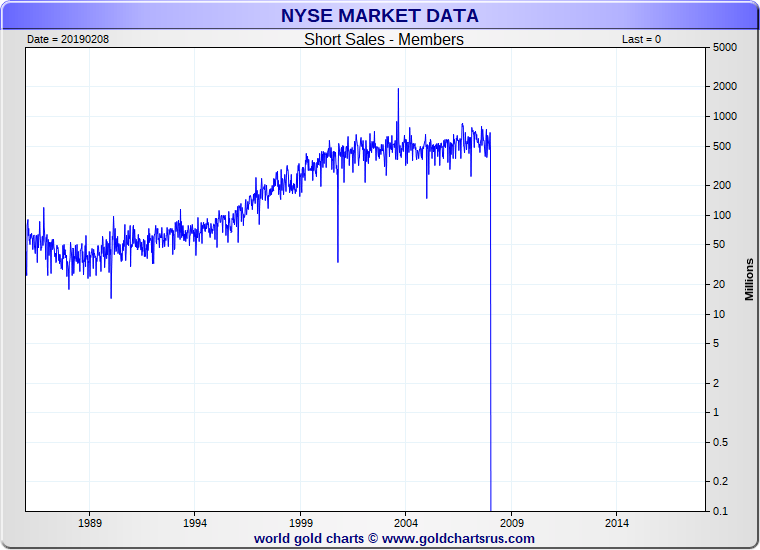Image resolution: width=760 pixels, height=550 pixels.
Task: Click the 0.1 y-axis value
Action: [x=720, y=511]
